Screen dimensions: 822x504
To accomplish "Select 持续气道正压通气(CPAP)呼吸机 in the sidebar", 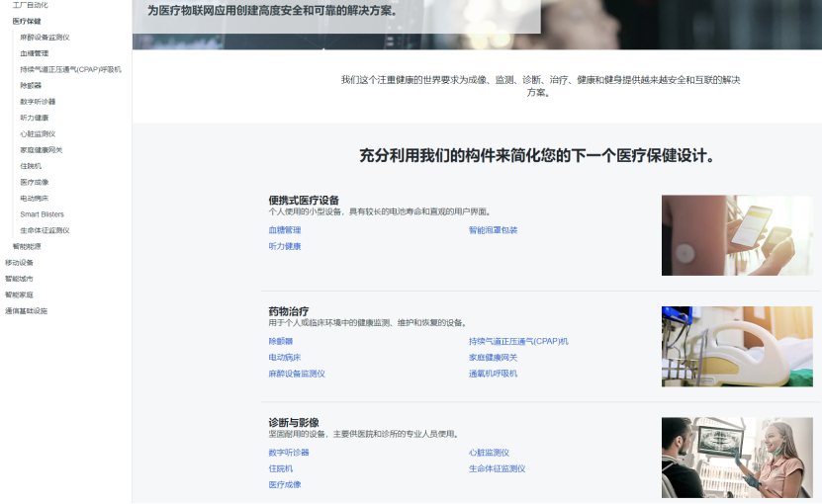I will tap(71, 69).
